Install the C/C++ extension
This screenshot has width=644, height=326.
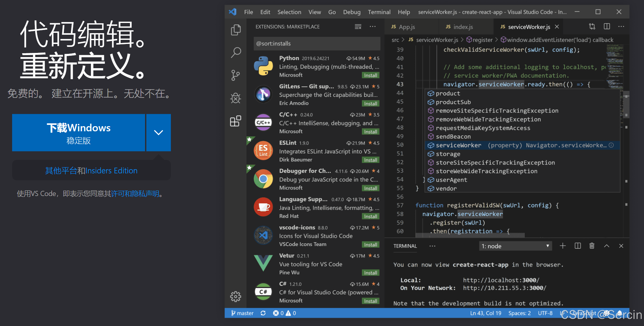[x=370, y=132]
